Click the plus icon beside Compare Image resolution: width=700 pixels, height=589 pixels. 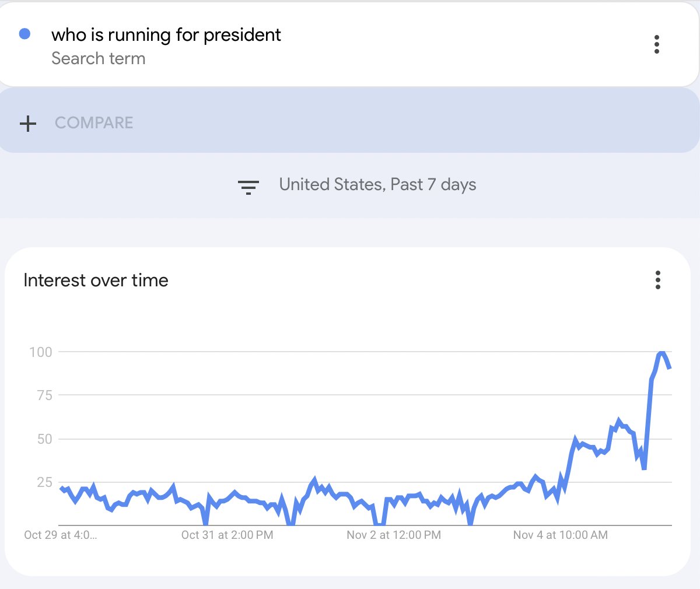(x=28, y=123)
